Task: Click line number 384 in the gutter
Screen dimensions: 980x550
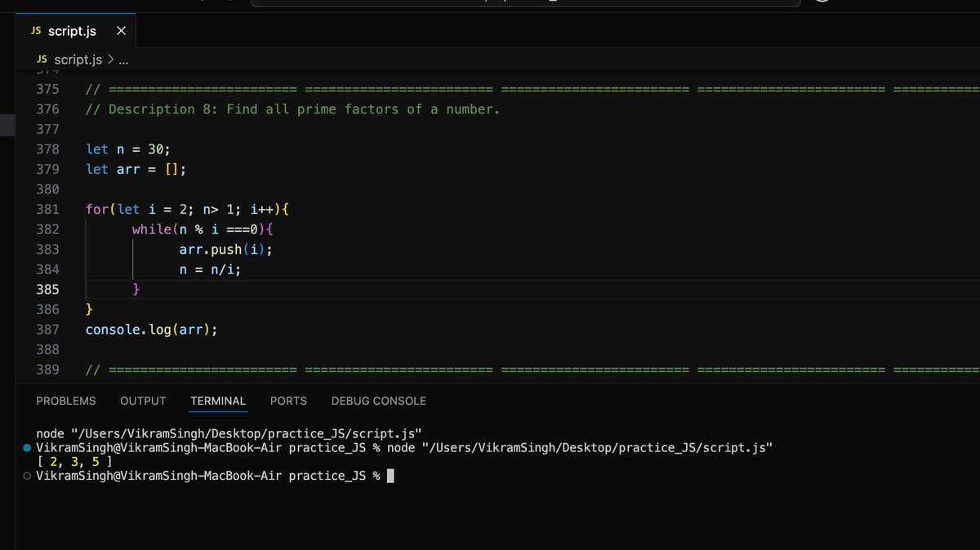Action: [48, 269]
